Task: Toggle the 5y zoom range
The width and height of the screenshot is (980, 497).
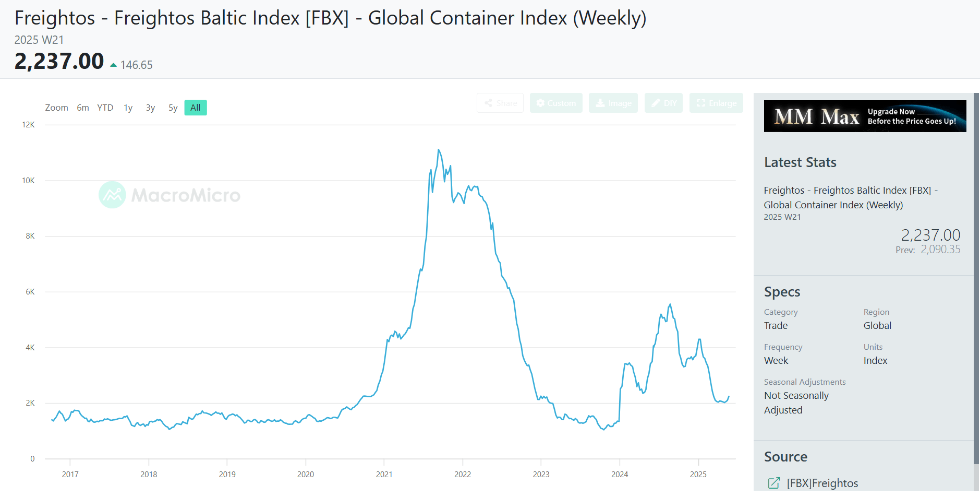Action: coord(173,108)
